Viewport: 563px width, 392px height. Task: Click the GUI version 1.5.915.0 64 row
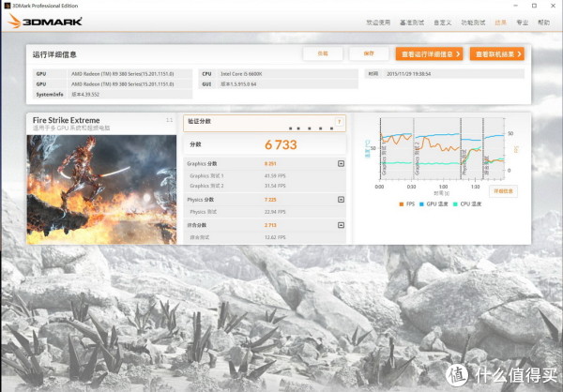(279, 84)
